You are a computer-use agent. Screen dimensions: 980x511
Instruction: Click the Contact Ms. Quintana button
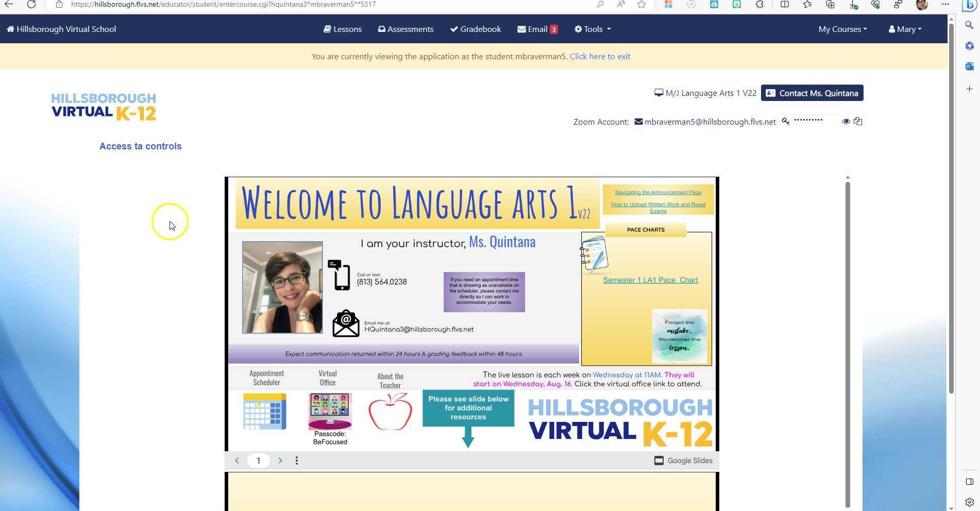(x=812, y=93)
